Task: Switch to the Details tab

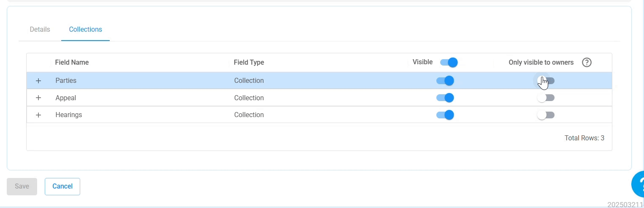Action: pos(40,30)
